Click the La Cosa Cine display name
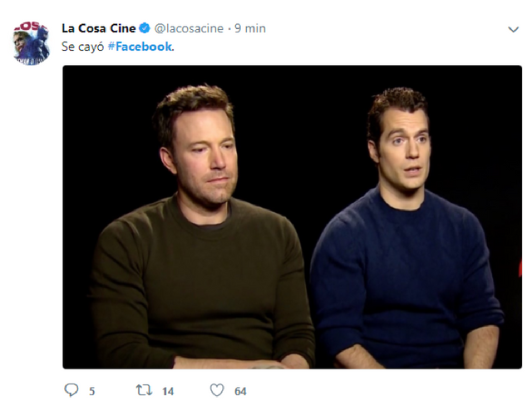Image resolution: width=532 pixels, height=416 pixels. 98,28
